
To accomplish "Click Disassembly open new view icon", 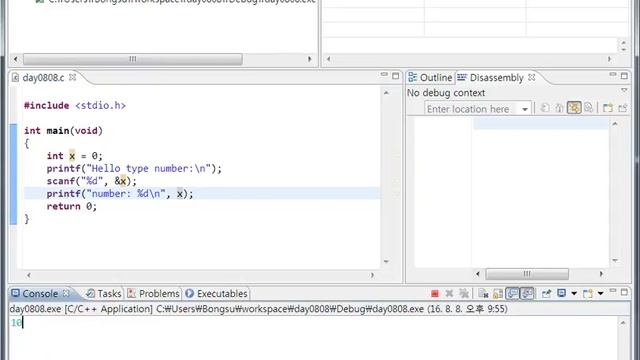I will (608, 108).
